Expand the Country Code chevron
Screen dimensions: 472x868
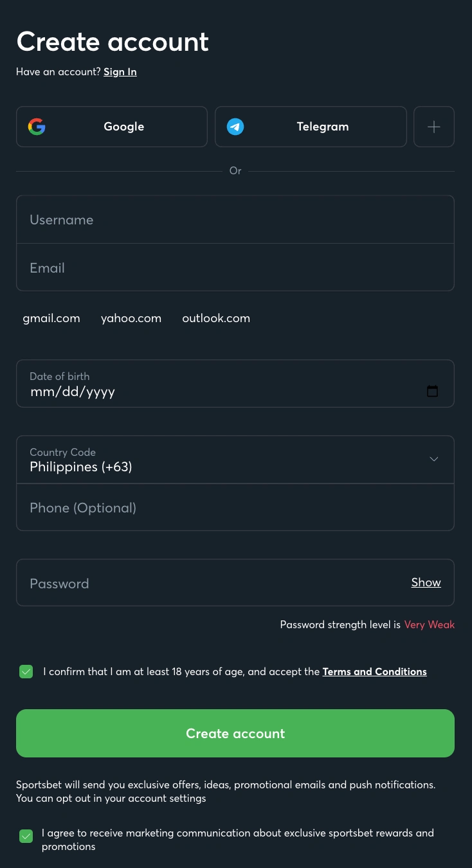click(x=434, y=459)
